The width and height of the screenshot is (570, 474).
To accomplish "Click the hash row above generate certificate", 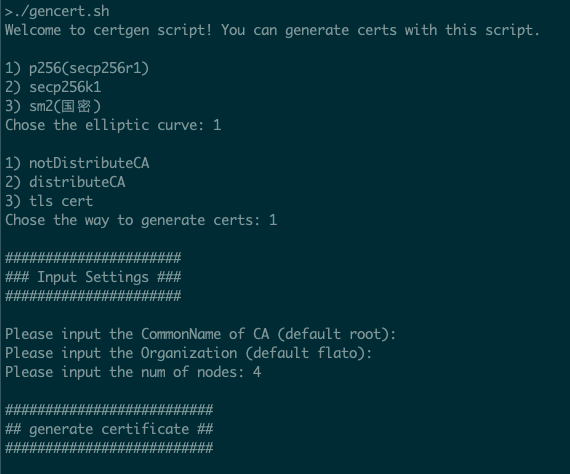I will click(x=109, y=410).
